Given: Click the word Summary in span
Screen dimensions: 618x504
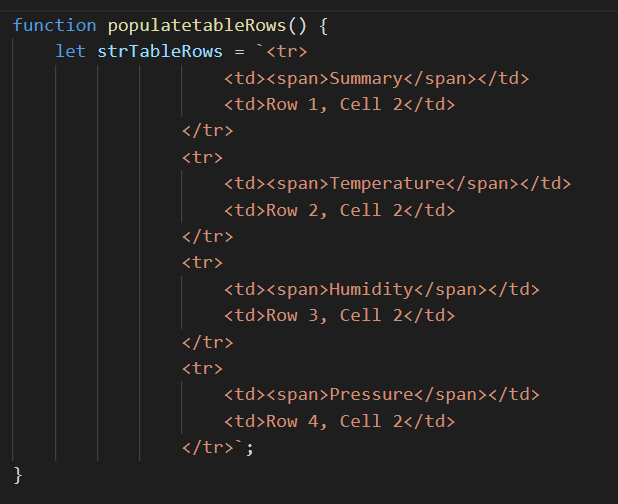Looking at the screenshot, I should point(366,78).
